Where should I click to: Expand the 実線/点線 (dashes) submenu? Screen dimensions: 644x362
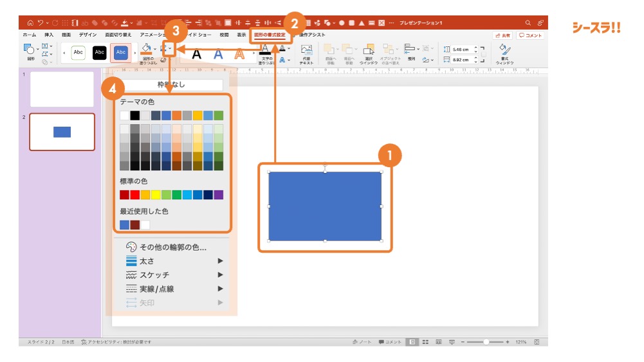[220, 289]
